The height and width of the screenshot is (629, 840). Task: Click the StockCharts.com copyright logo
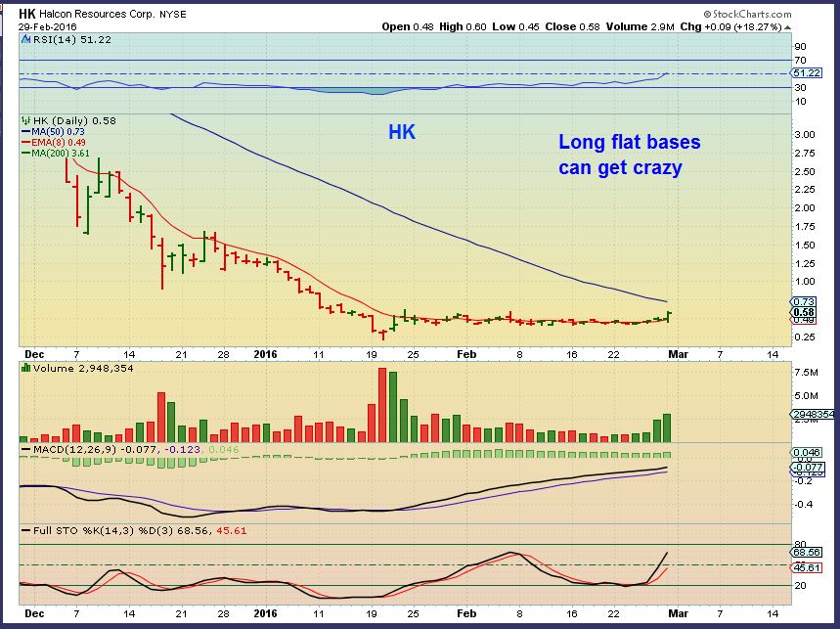pos(747,14)
